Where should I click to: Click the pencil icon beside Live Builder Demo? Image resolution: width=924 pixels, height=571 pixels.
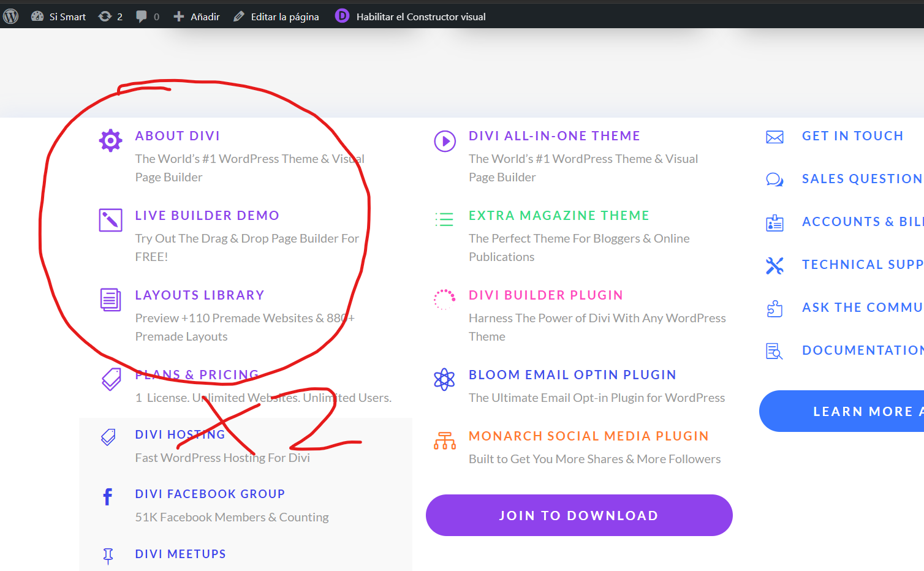tap(110, 220)
